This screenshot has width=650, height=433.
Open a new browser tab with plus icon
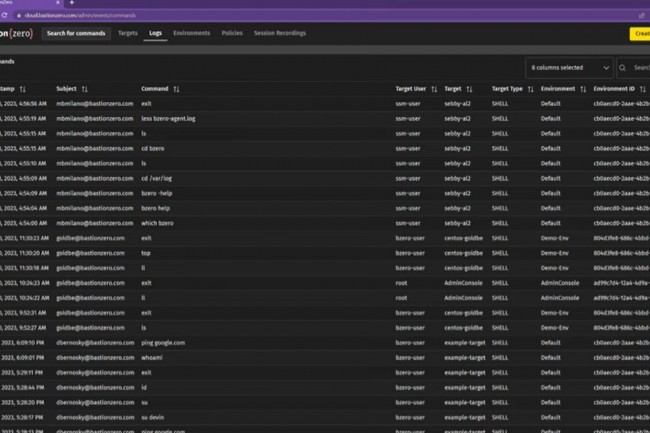[x=71, y=2]
